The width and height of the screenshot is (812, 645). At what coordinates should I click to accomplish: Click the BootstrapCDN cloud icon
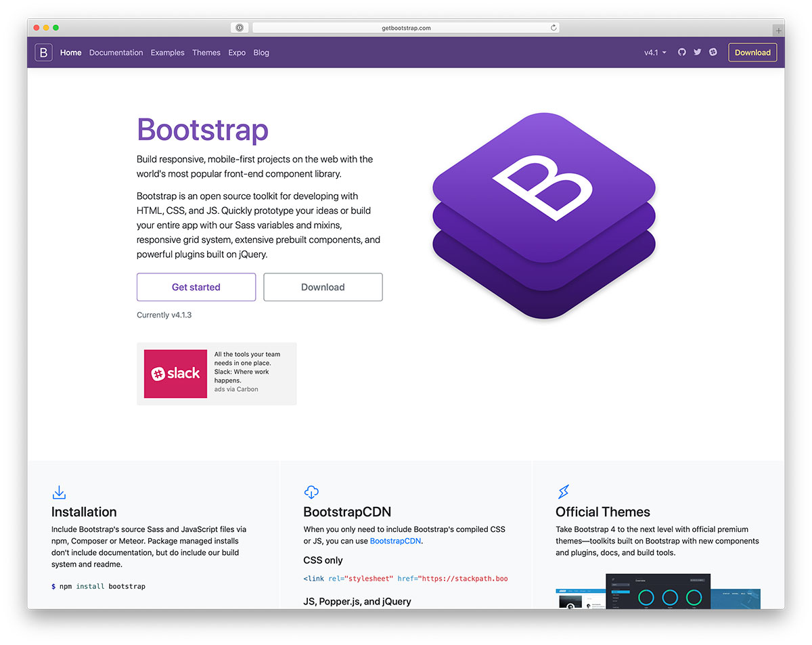point(311,492)
